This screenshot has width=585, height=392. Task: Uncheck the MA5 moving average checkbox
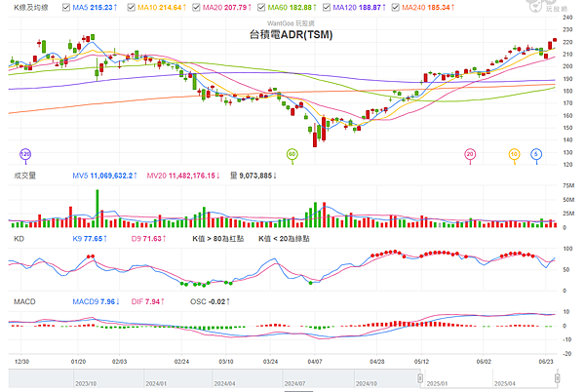pos(66,8)
